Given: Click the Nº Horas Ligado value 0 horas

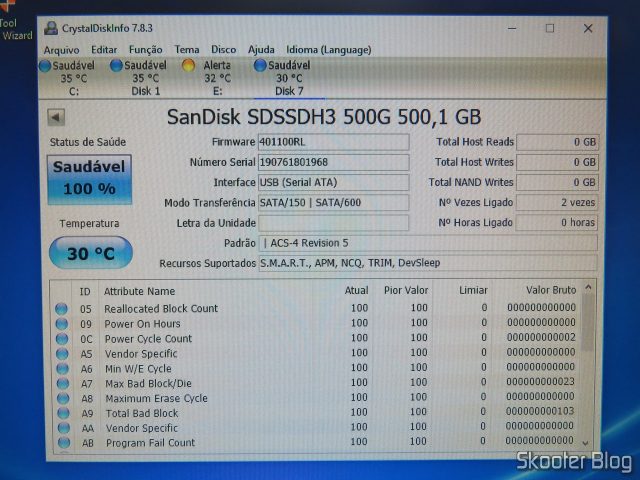Looking at the screenshot, I should click(557, 222).
